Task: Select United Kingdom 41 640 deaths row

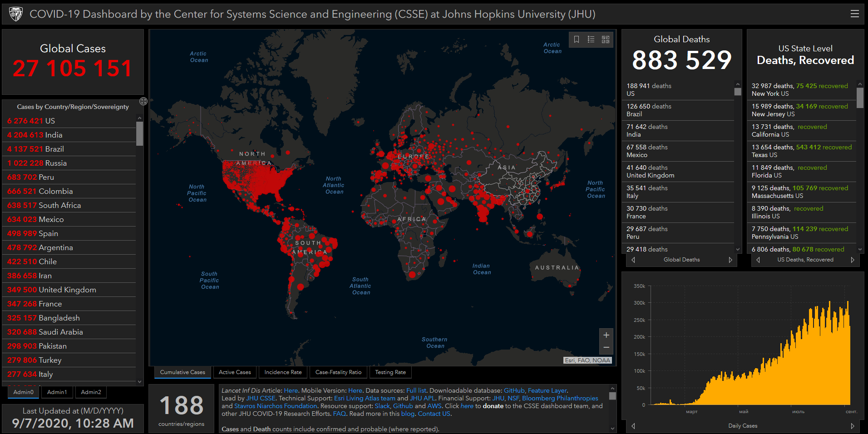Action: [678, 172]
